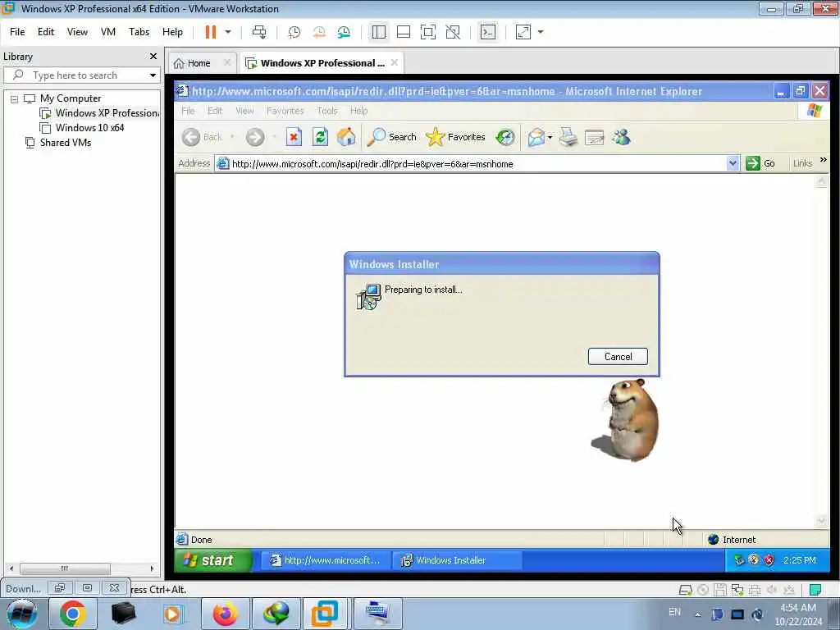The height and width of the screenshot is (630, 840).
Task: Open Chrome from the host taskbar
Action: (73, 614)
